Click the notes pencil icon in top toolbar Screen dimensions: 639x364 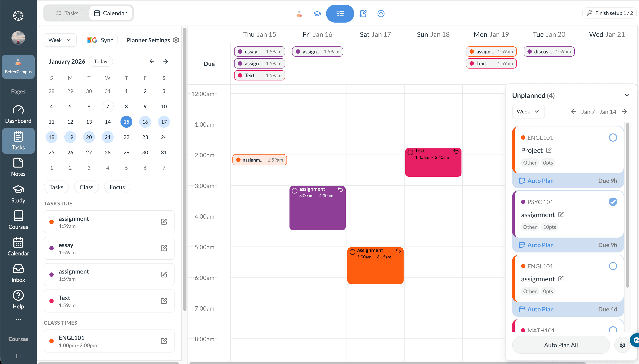point(363,13)
